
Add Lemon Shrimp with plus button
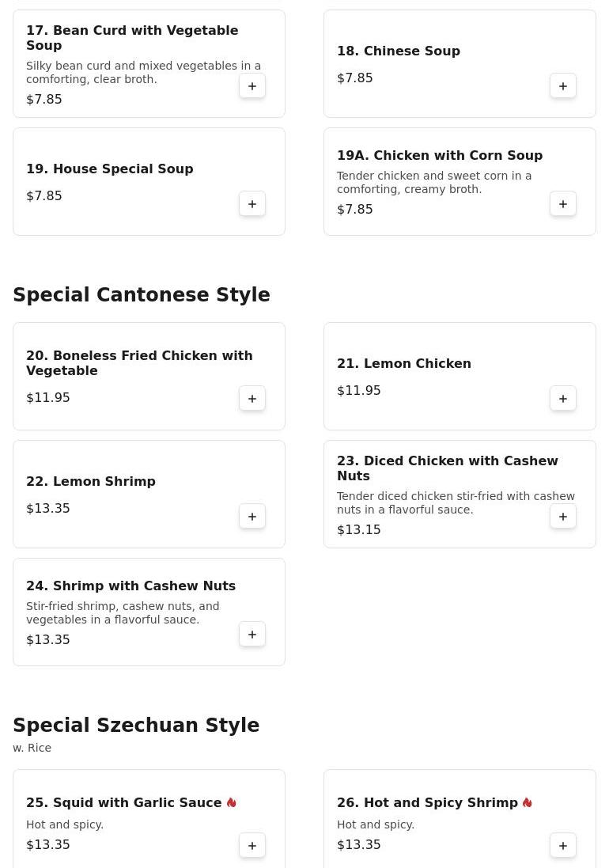coord(252,517)
